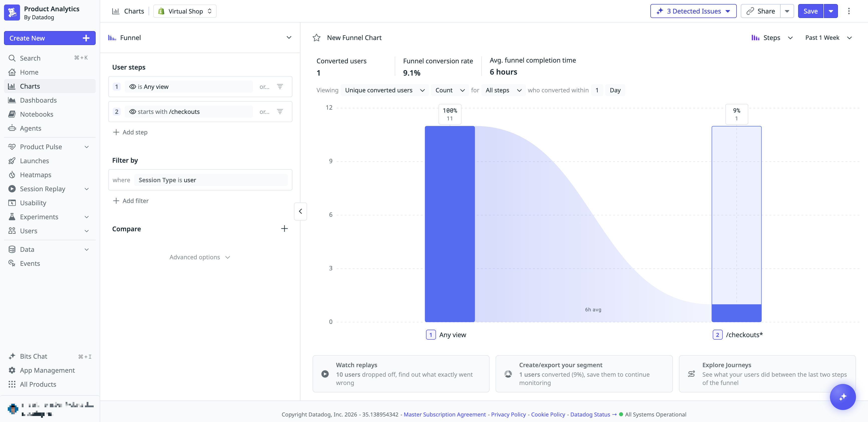
Task: Click the Charts breadcrumb icon in header
Action: click(116, 11)
